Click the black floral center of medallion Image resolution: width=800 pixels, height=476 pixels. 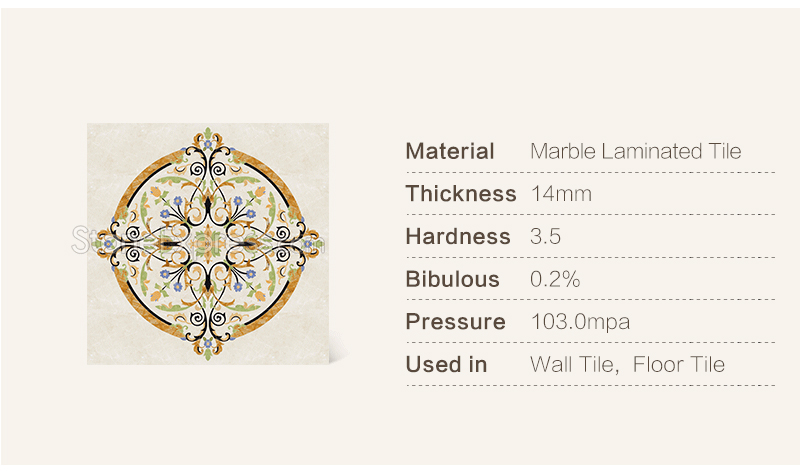pos(208,244)
